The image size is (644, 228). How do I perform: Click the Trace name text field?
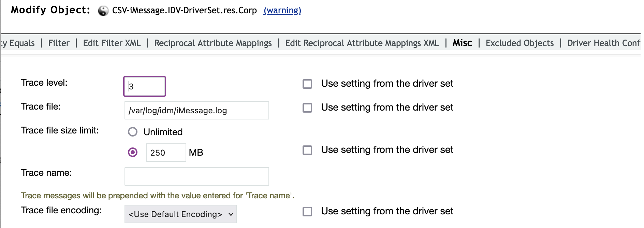tap(196, 176)
